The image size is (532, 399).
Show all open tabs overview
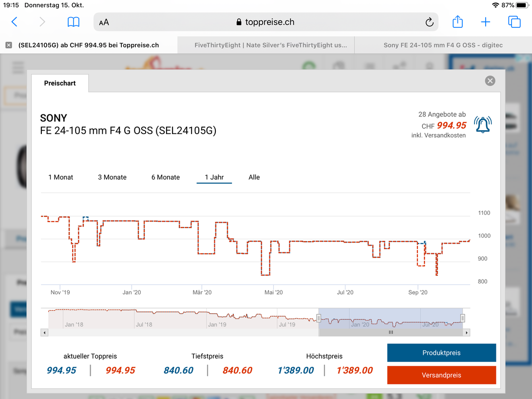(x=514, y=22)
